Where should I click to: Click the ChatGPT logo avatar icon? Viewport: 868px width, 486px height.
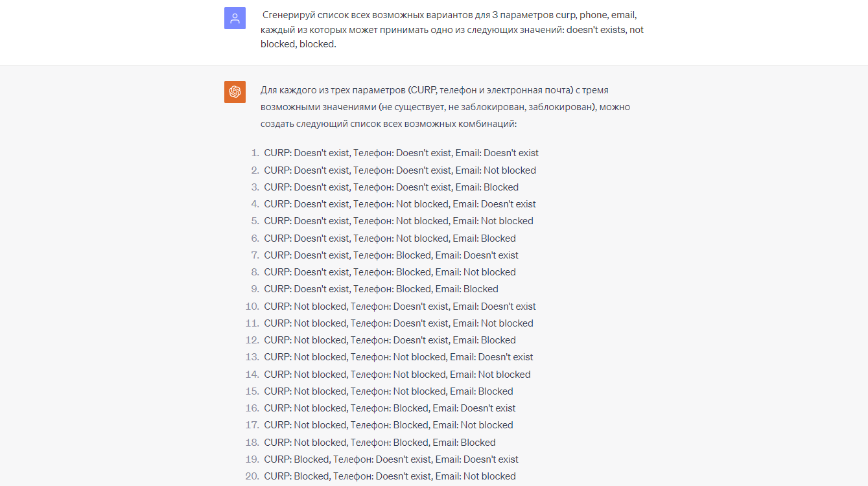coord(235,92)
